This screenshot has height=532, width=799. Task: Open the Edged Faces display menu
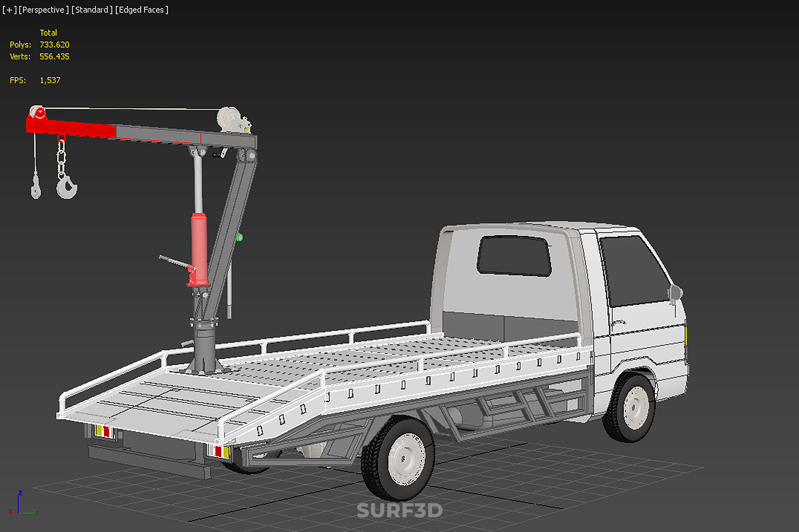click(141, 10)
